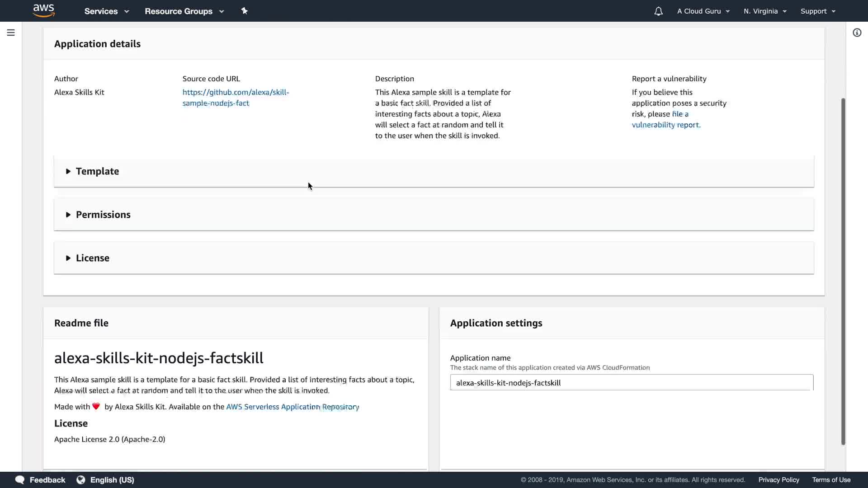Click the AWS logo home icon
Screen dimensions: 868x488
(x=44, y=10)
